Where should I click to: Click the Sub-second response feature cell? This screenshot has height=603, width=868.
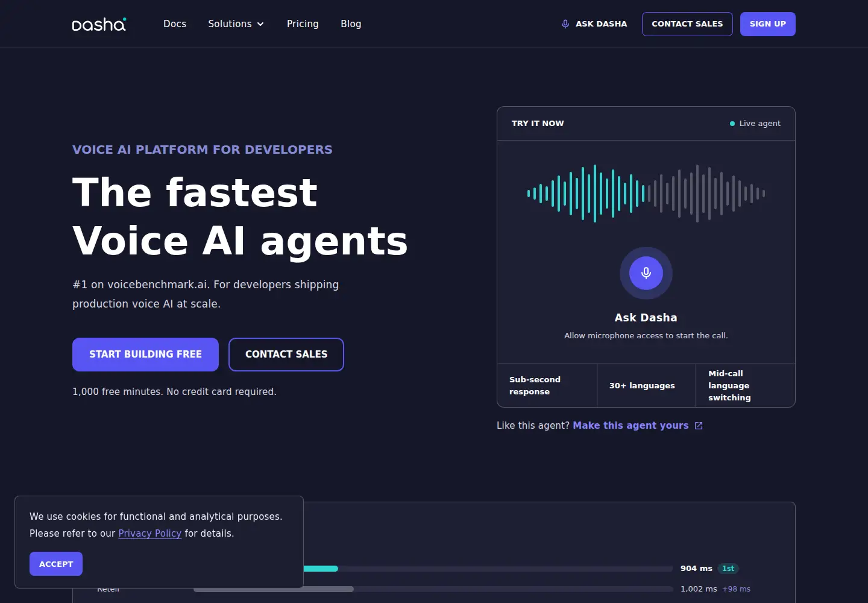tap(547, 386)
